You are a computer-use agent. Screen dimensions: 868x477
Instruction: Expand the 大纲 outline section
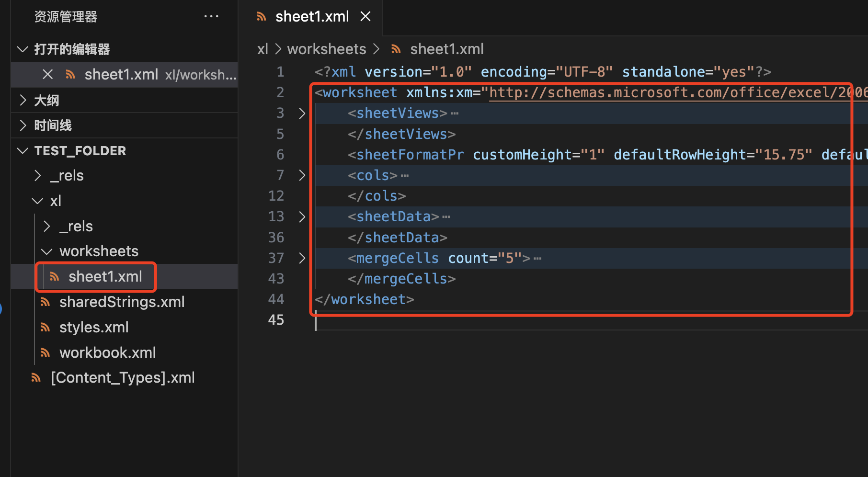pyautogui.click(x=23, y=100)
